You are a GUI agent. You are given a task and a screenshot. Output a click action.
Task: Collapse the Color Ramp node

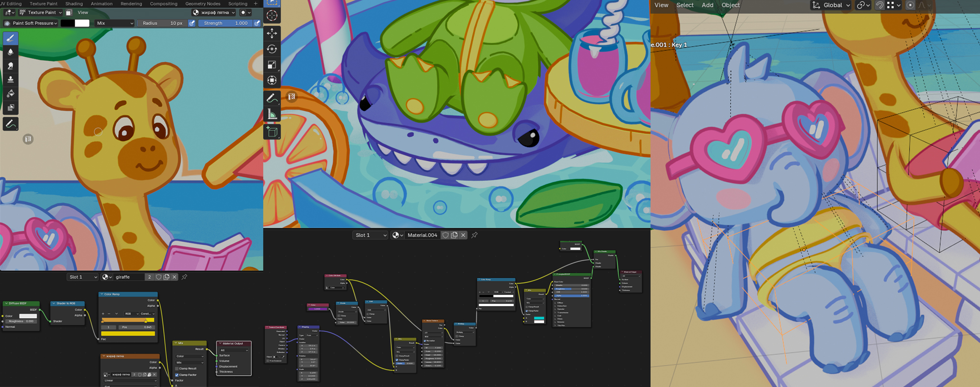(102, 294)
